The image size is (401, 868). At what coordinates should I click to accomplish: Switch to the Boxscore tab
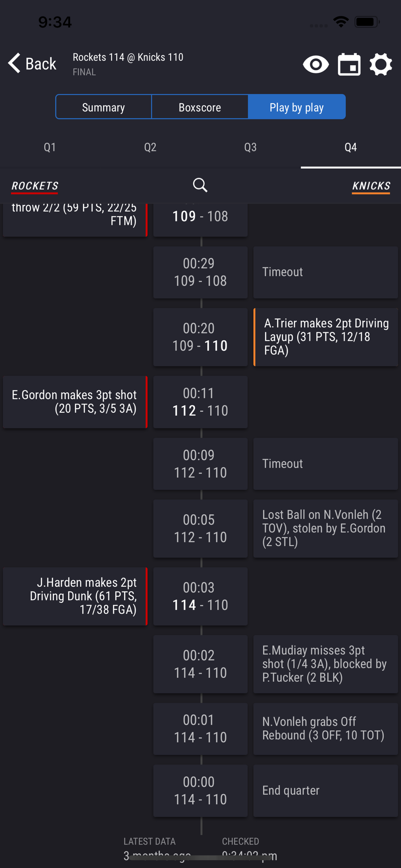pyautogui.click(x=200, y=107)
